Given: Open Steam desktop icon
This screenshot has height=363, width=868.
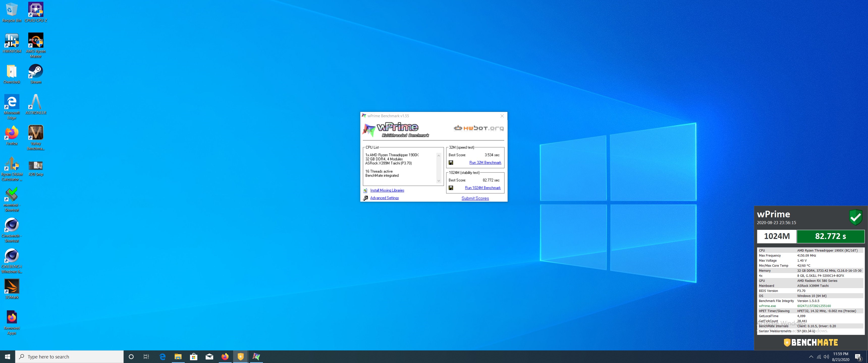Looking at the screenshot, I should tap(36, 74).
